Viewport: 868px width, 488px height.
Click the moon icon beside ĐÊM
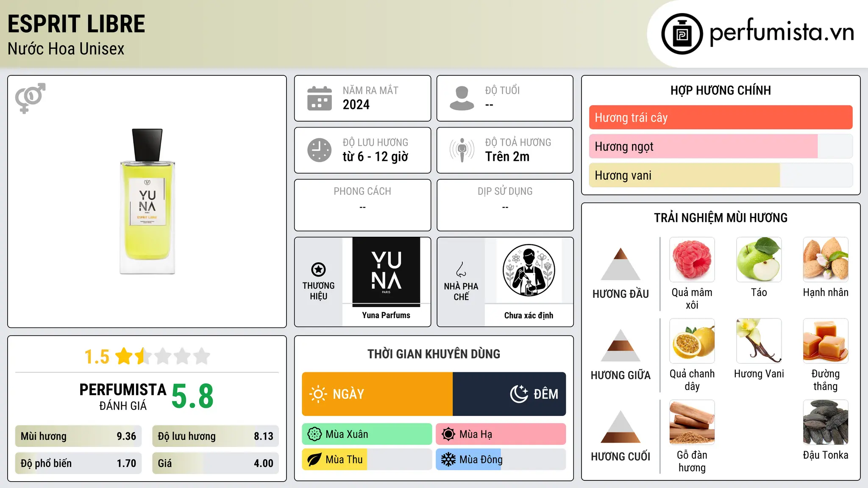pos(519,394)
